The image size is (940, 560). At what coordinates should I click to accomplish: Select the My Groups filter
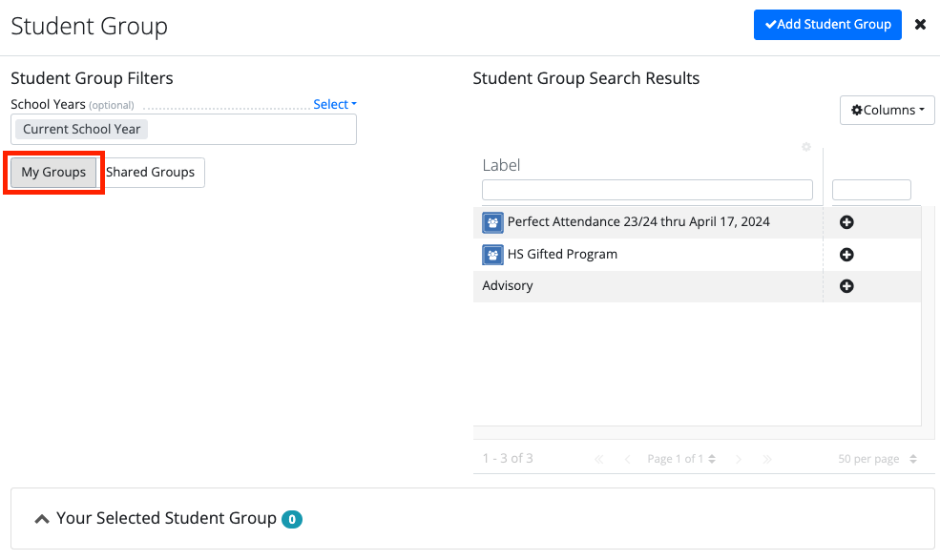(x=52, y=172)
